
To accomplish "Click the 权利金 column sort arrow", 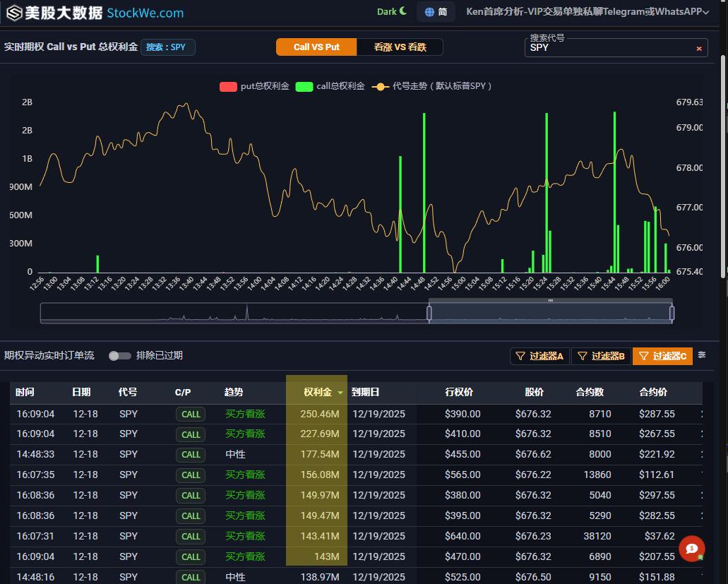I will pyautogui.click(x=340, y=393).
